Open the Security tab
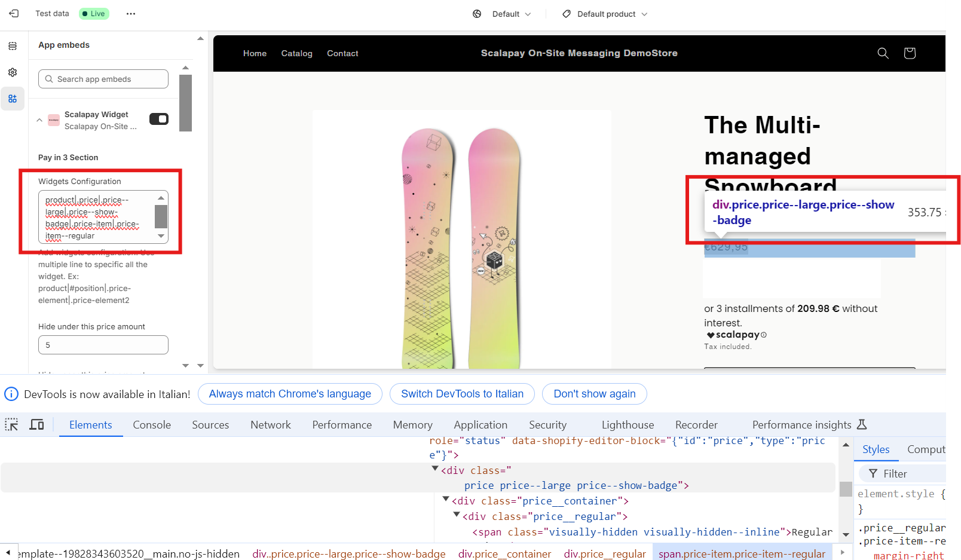The image size is (961, 560). coord(547,425)
